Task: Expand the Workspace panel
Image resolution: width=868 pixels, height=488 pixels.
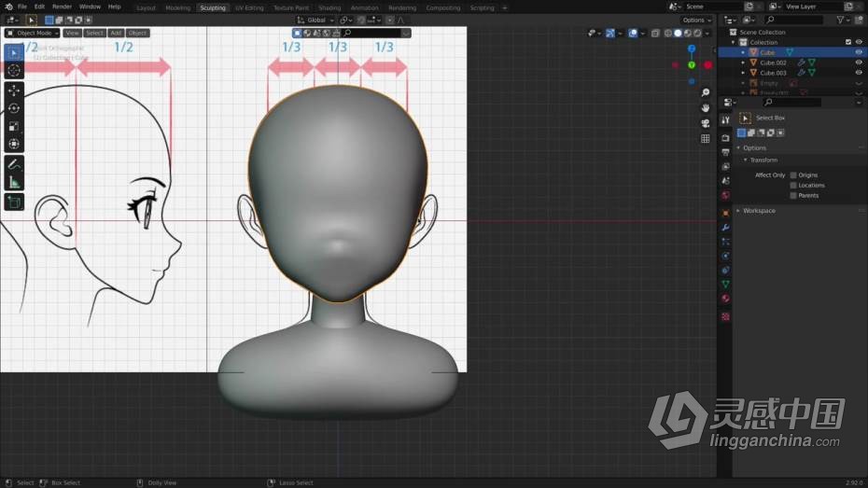Action: pyautogui.click(x=738, y=211)
